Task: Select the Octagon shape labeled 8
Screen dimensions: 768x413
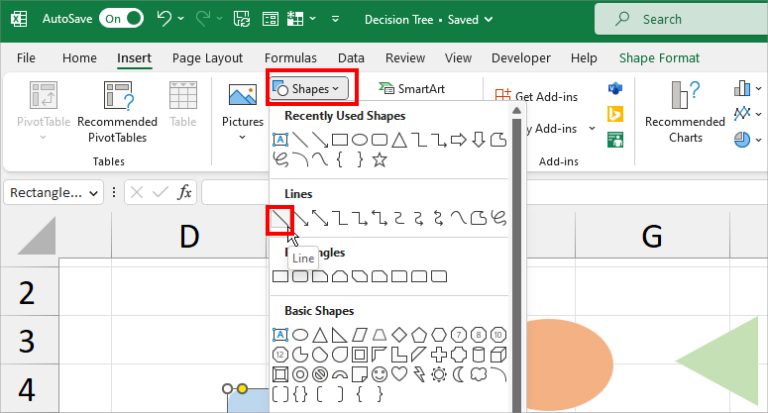Action: point(479,335)
